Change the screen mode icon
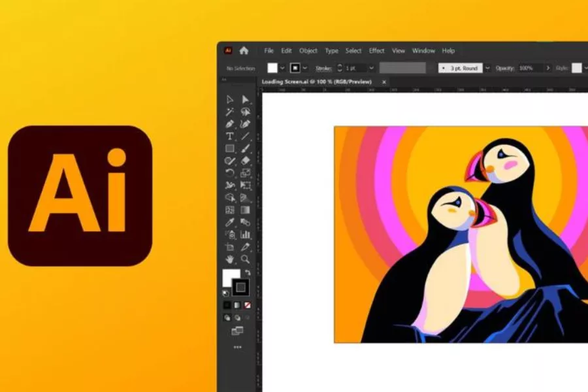 point(237,331)
